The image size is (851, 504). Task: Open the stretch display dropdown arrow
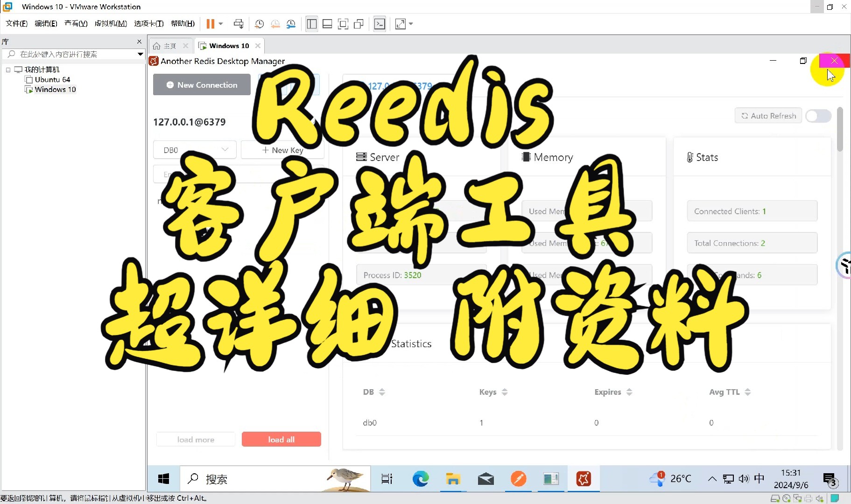[x=411, y=24]
